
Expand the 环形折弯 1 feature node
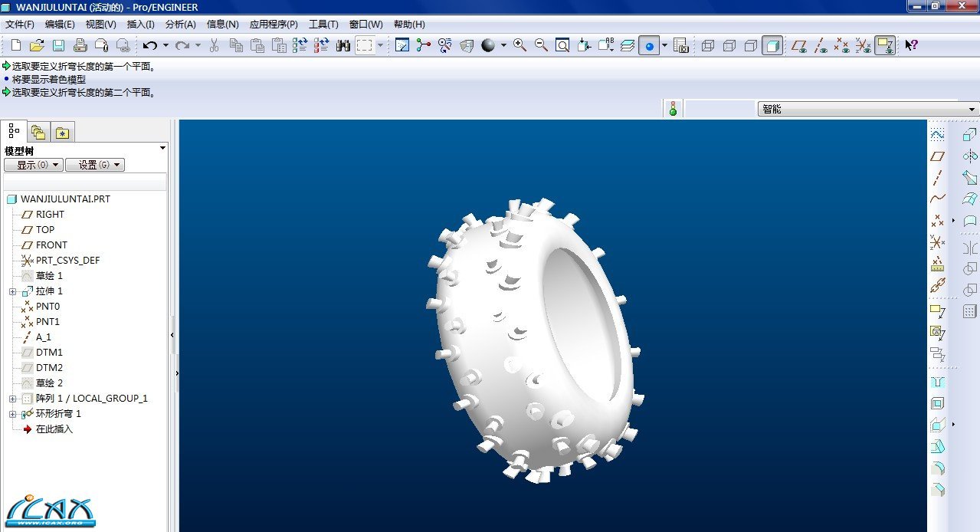click(x=12, y=414)
